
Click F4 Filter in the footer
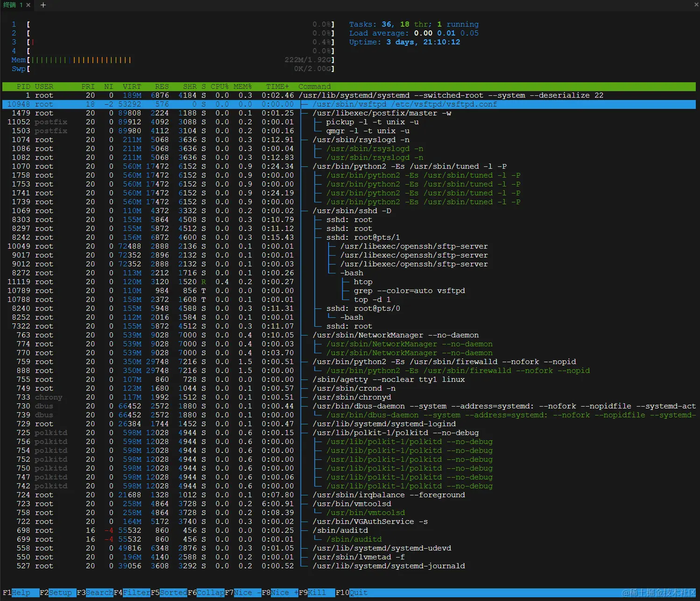click(x=132, y=593)
